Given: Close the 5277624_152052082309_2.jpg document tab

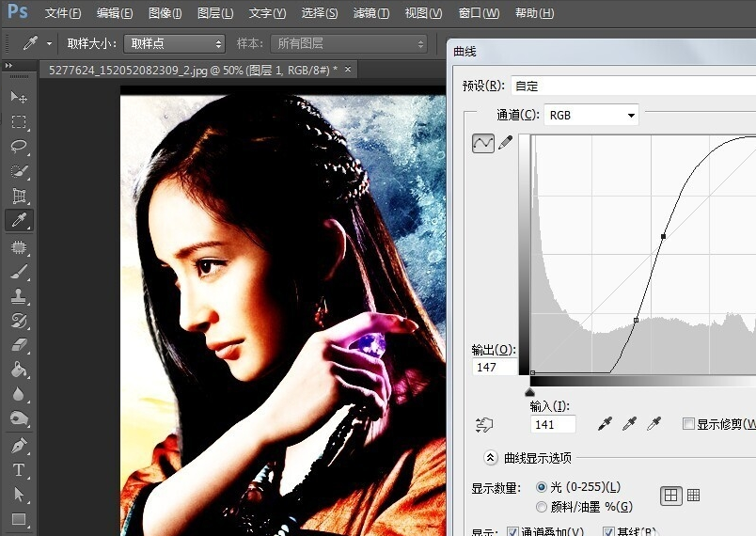Looking at the screenshot, I should [x=348, y=69].
